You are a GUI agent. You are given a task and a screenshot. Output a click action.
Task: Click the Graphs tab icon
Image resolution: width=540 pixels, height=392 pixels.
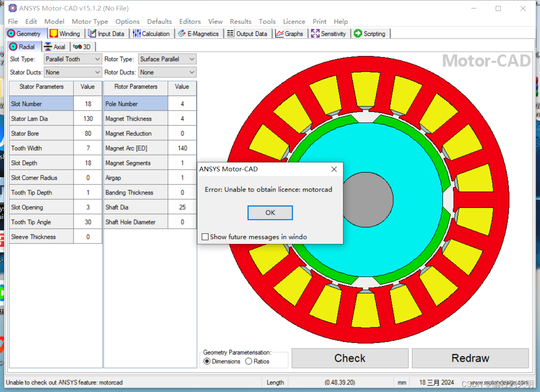point(279,34)
